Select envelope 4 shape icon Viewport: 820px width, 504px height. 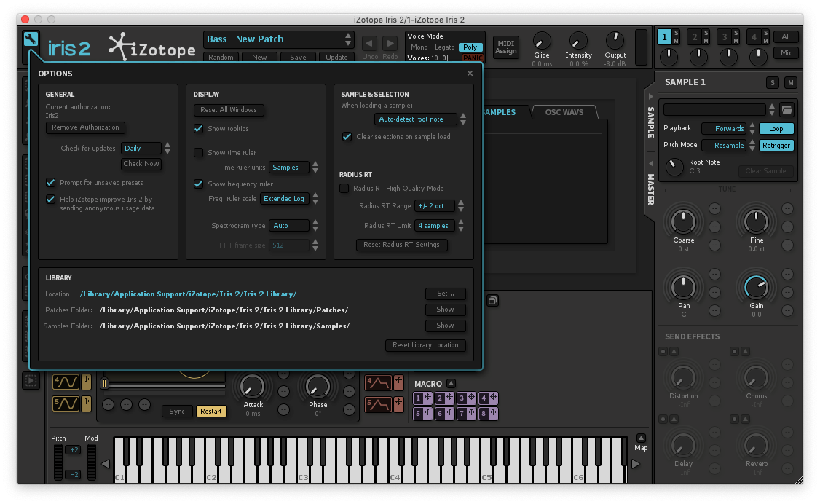tap(378, 383)
